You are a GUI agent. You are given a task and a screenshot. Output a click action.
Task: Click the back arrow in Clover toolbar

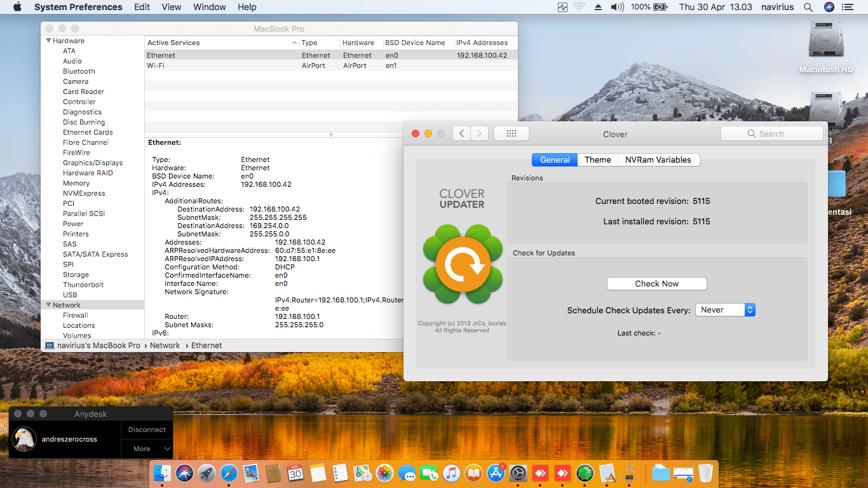461,133
